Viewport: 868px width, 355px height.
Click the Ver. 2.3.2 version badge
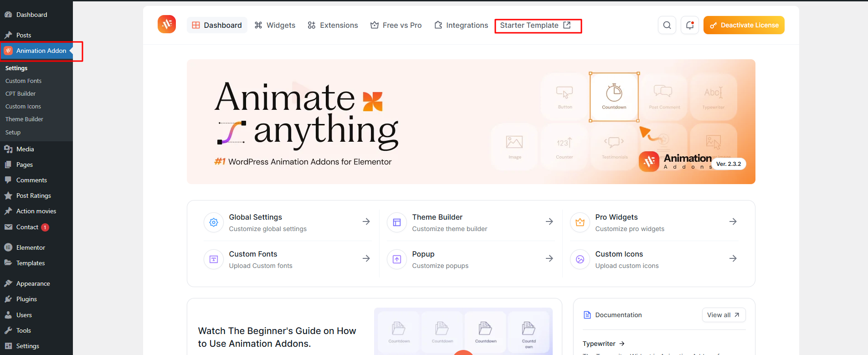[729, 164]
